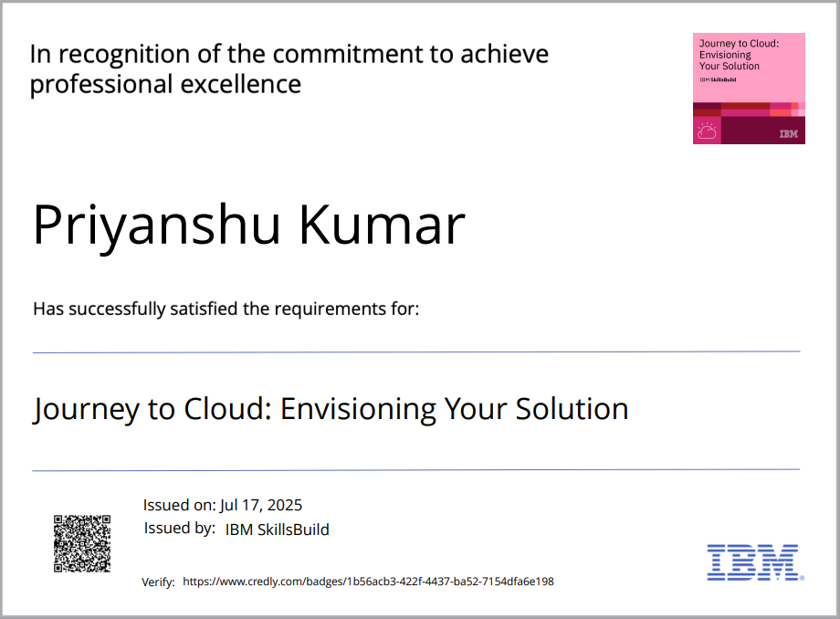The image size is (840, 619).
Task: Click the Journey to Cloud course title
Action: tap(330, 409)
